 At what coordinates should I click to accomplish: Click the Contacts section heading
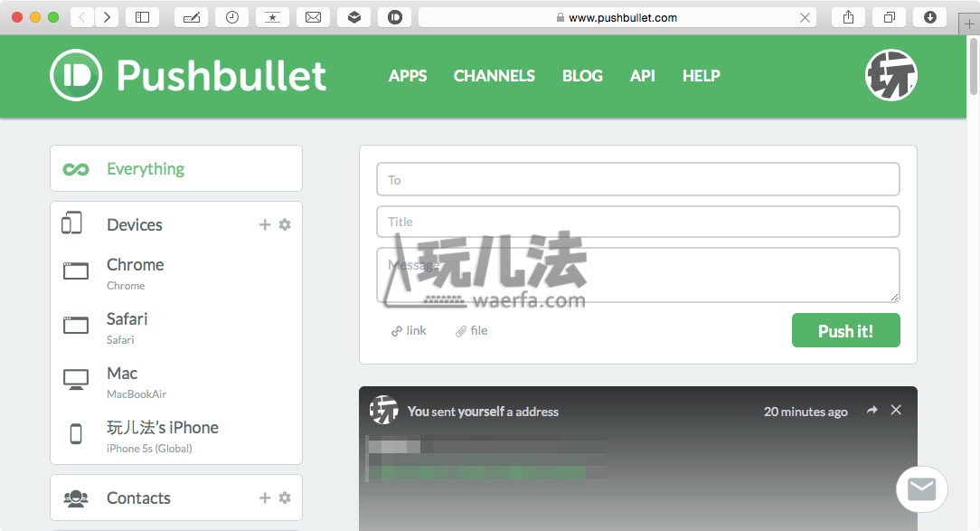point(138,498)
